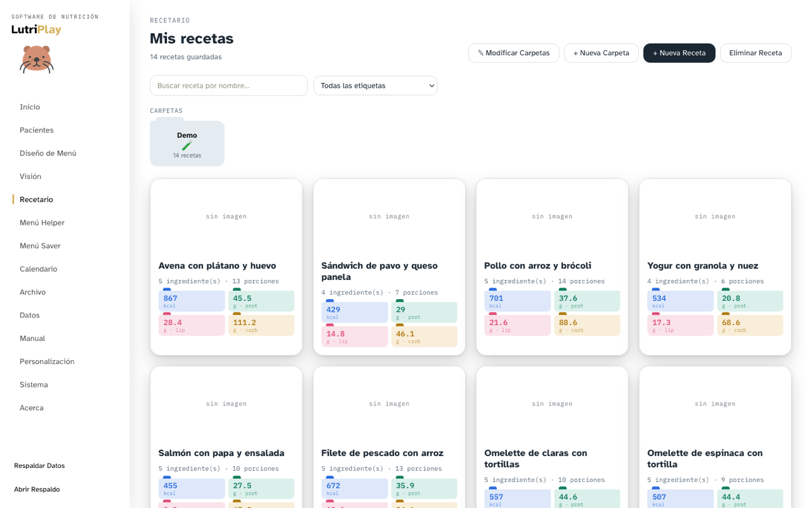Open the Todas las etiquetas dropdown
The height and width of the screenshot is (508, 812).
click(x=376, y=86)
